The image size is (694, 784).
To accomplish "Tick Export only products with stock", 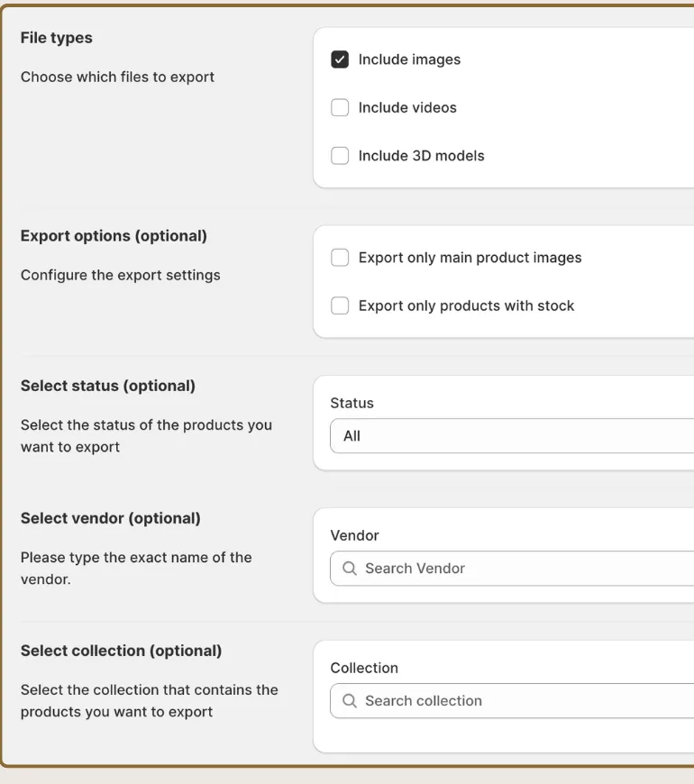I will pos(340,305).
